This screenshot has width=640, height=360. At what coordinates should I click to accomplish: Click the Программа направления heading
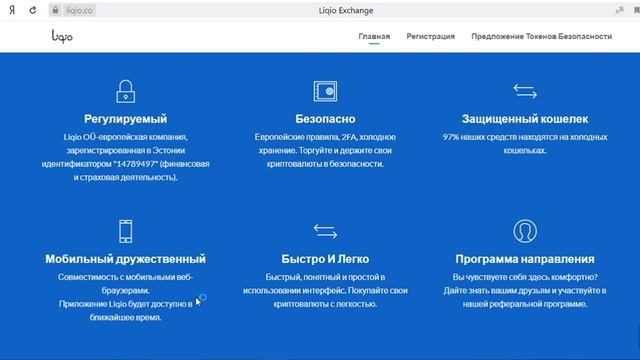pos(525,259)
